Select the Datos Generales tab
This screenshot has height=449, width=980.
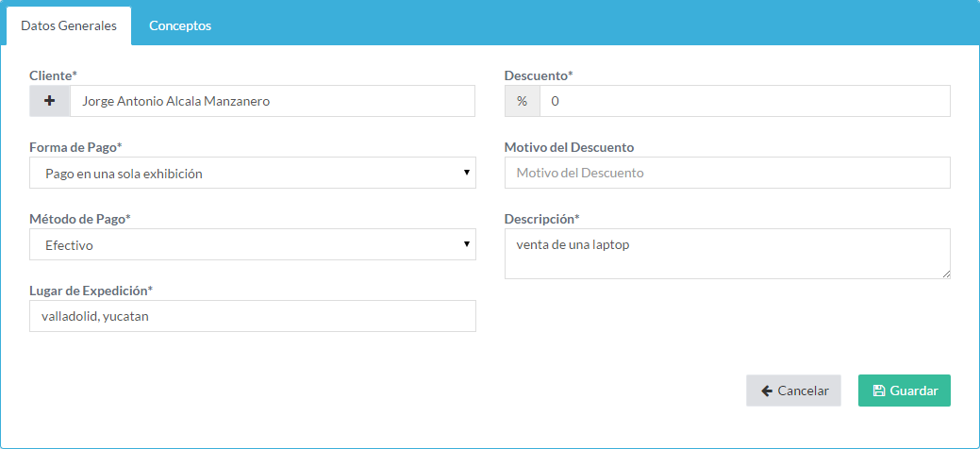click(x=69, y=25)
